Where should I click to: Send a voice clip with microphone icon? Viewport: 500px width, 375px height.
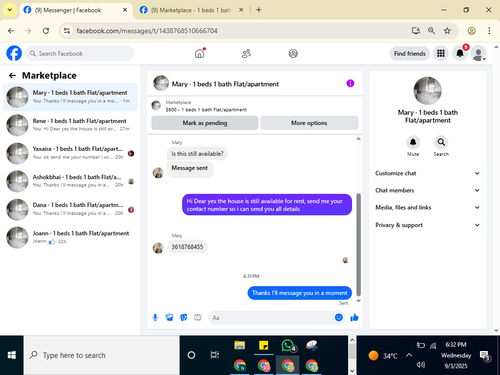tap(155, 317)
